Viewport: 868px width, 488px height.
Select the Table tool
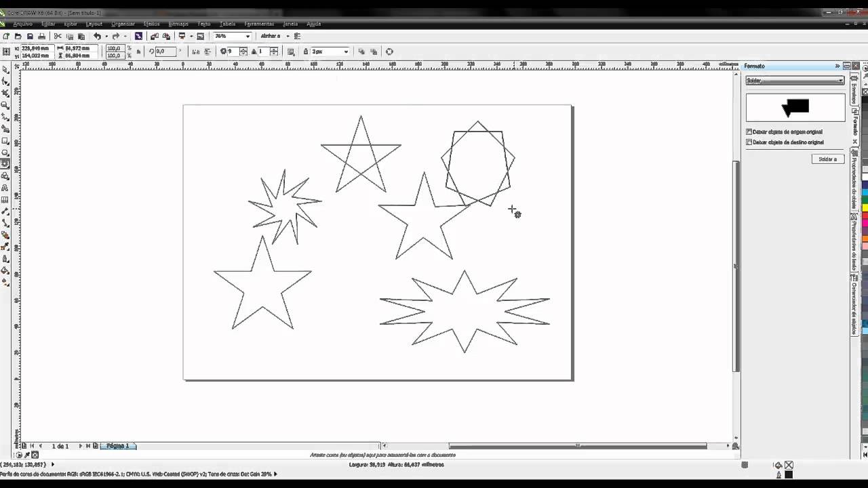(x=5, y=200)
